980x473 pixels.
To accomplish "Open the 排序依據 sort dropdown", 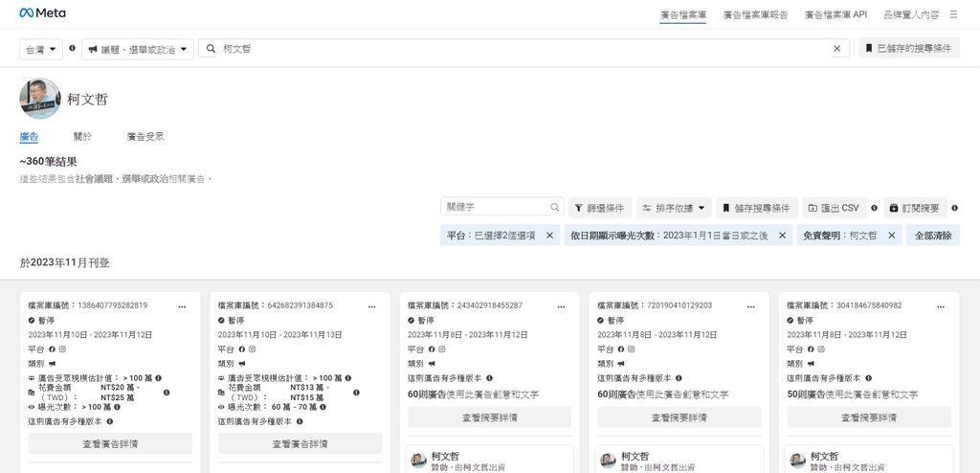I will [x=674, y=208].
